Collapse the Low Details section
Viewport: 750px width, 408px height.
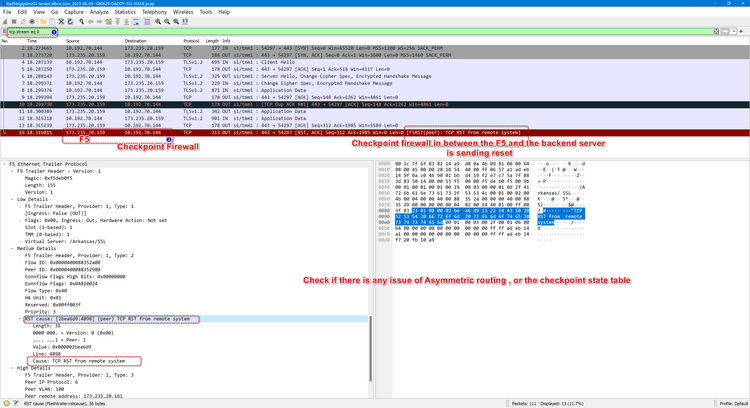[x=12, y=199]
